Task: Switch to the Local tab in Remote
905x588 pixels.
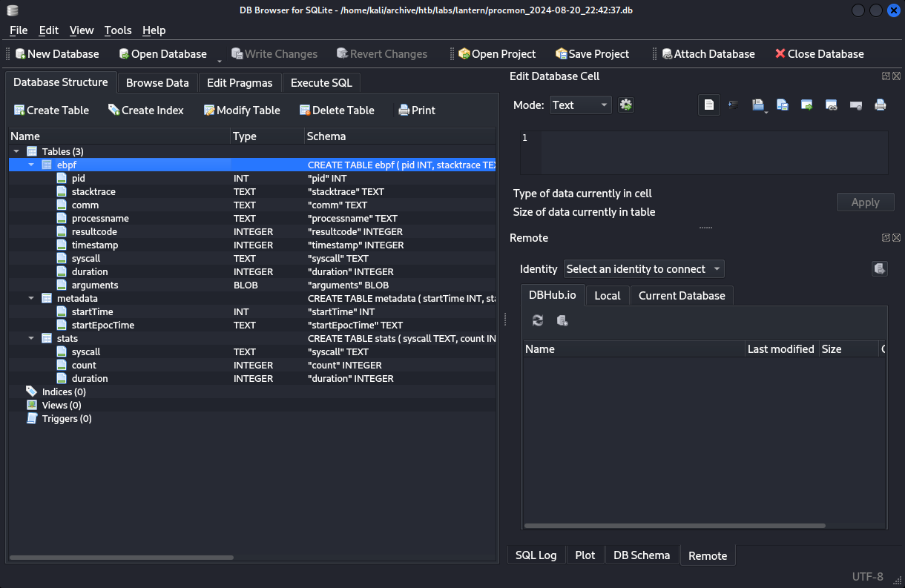Action: [608, 295]
